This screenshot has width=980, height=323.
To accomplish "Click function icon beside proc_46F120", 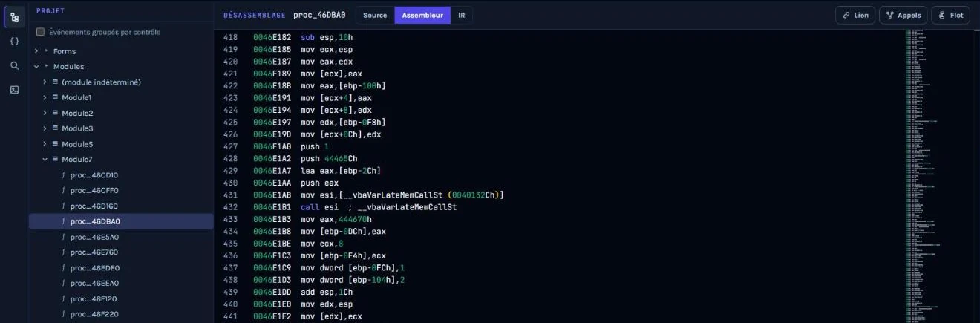I will 64,298.
